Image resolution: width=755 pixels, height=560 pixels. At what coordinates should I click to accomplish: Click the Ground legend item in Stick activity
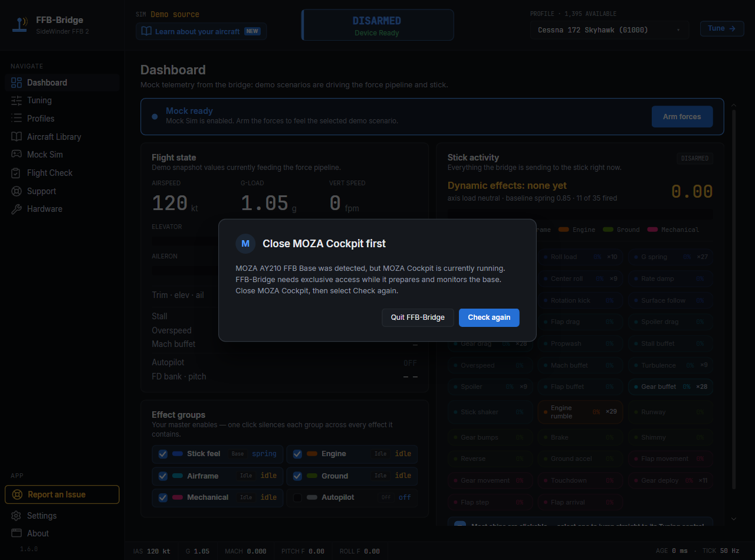(622, 230)
